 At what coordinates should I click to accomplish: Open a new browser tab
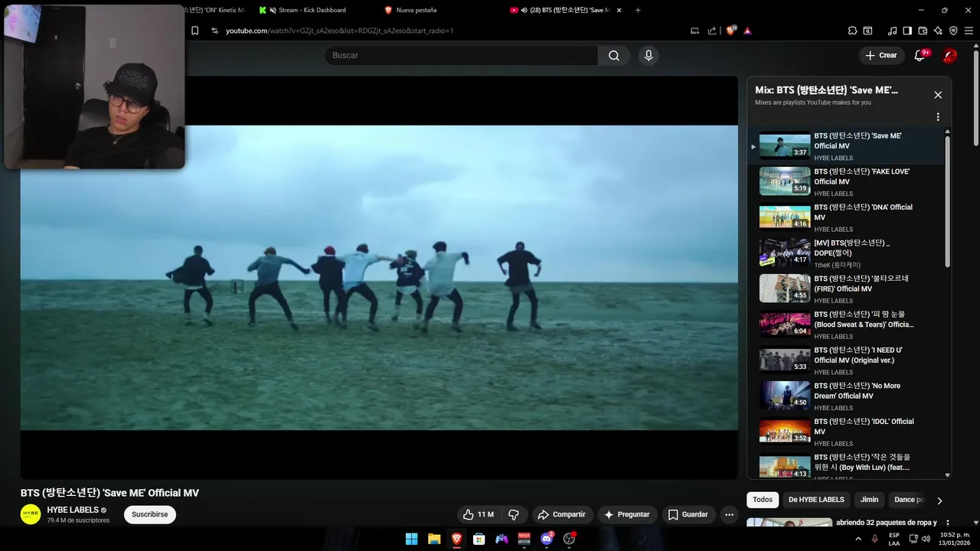click(x=638, y=10)
